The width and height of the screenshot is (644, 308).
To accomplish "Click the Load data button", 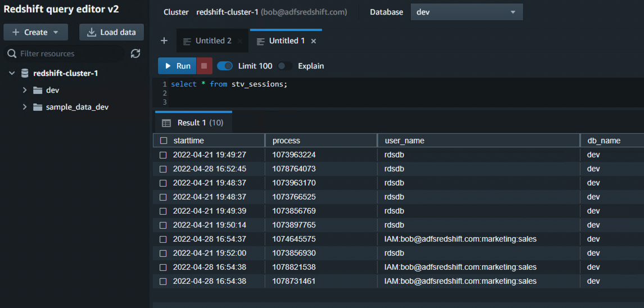I will pyautogui.click(x=112, y=32).
